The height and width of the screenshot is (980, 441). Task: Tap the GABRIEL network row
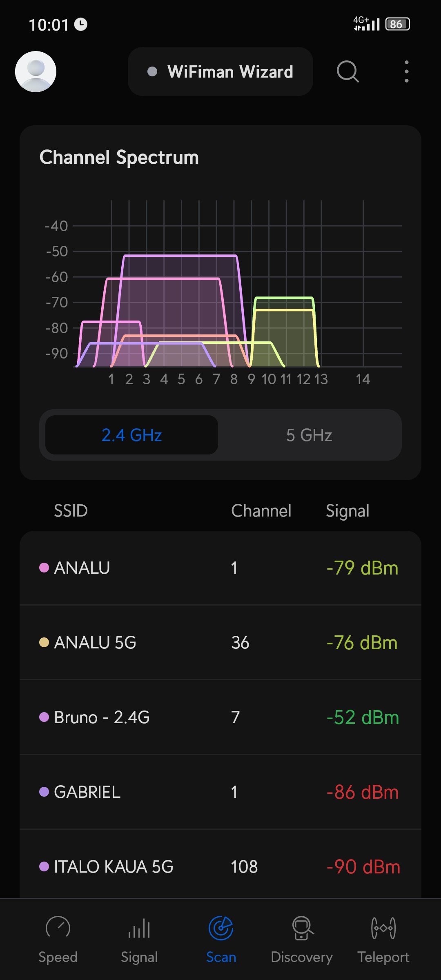pyautogui.click(x=220, y=792)
